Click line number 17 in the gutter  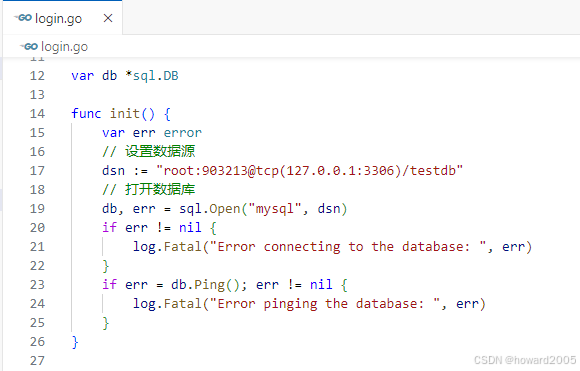tap(37, 171)
